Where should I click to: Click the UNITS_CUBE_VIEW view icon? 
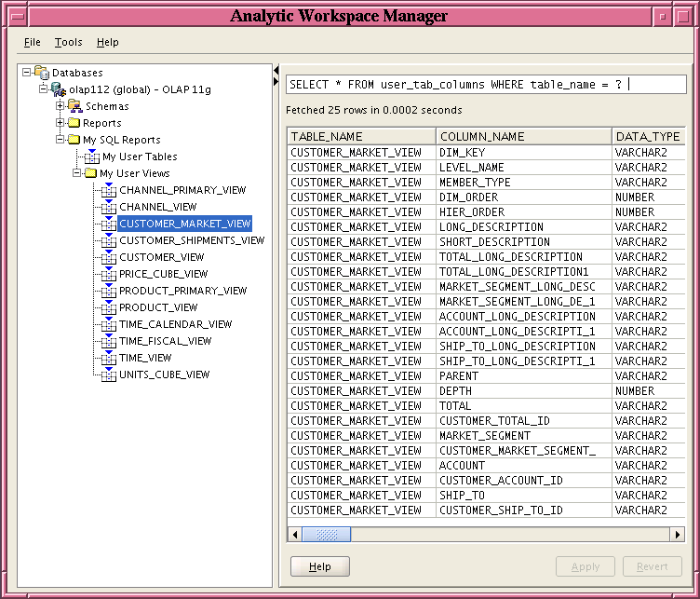[x=108, y=374]
